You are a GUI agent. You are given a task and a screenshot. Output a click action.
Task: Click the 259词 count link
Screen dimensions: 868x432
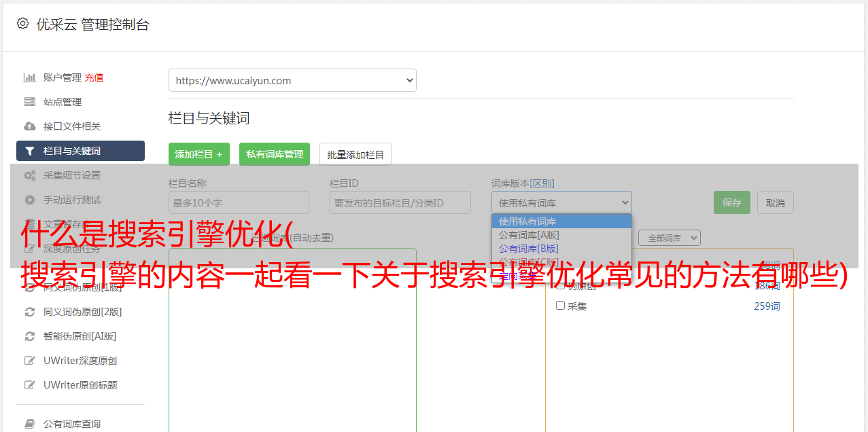(x=767, y=306)
